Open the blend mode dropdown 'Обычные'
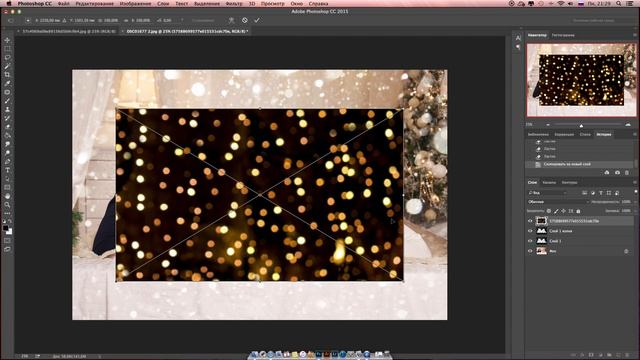Image resolution: width=640 pixels, height=360 pixels. pyautogui.click(x=558, y=202)
